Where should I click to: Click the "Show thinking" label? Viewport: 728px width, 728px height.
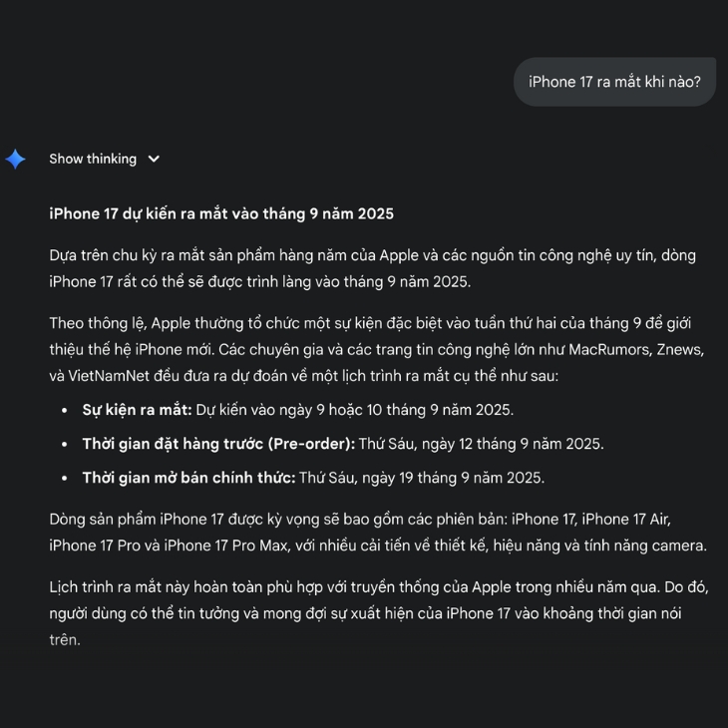93,159
